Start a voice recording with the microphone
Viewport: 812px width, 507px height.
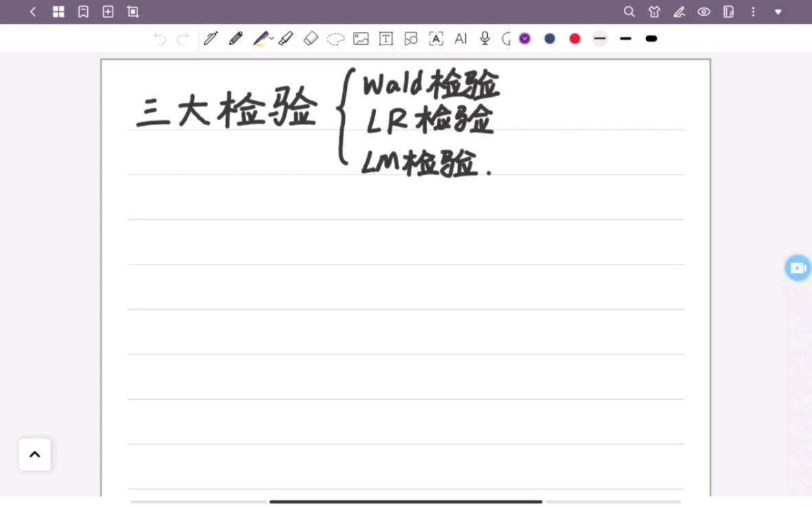click(484, 38)
